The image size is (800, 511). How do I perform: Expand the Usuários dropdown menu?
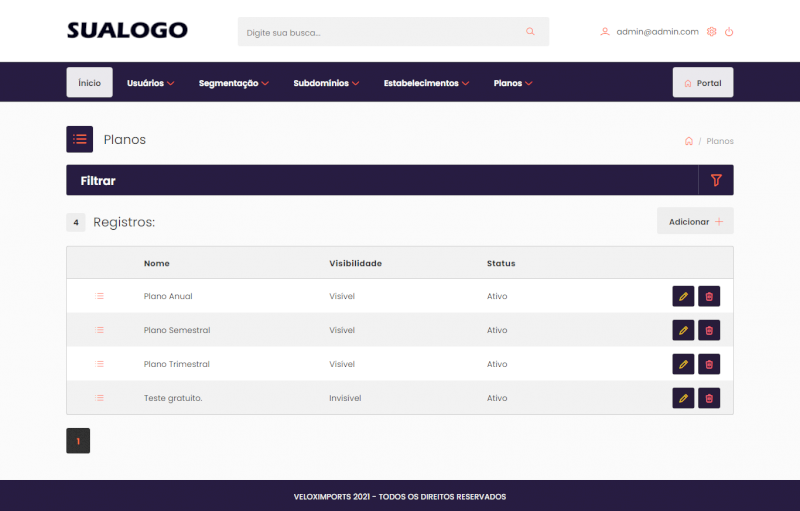[x=150, y=83]
